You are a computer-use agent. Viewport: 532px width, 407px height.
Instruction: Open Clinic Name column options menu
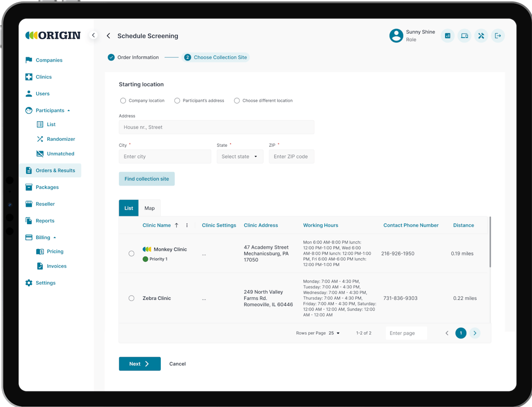click(187, 225)
